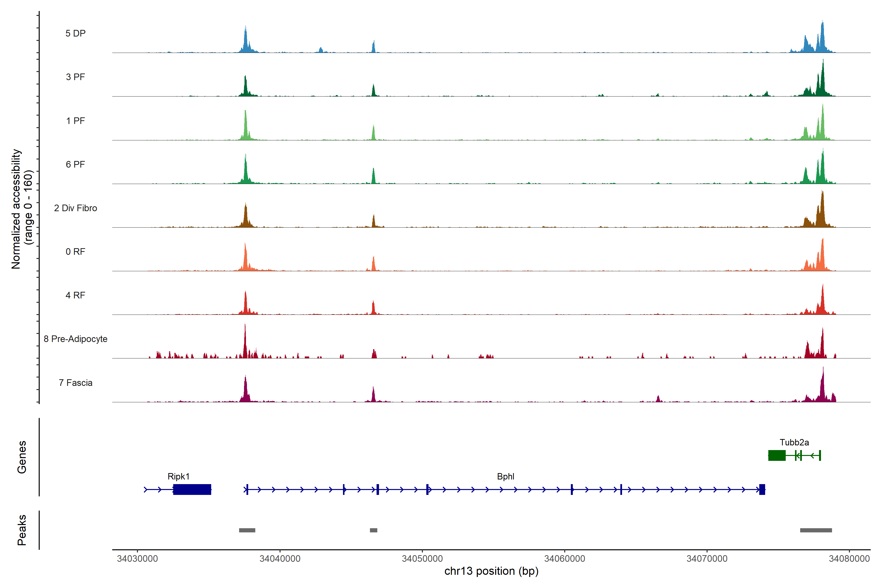The image size is (882, 588).
Task: Click the Tubb2a green exon block
Action: [777, 456]
